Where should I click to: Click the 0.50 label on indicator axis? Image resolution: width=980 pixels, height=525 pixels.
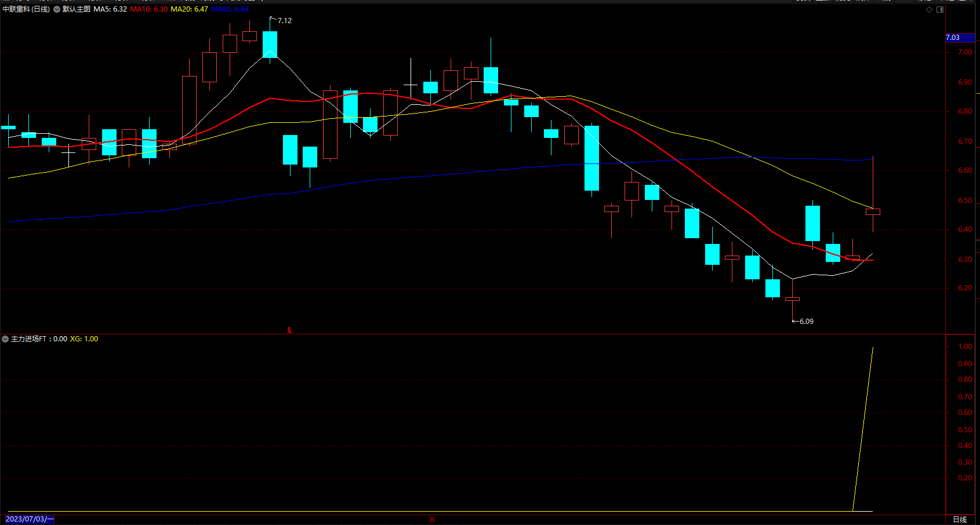pyautogui.click(x=965, y=430)
